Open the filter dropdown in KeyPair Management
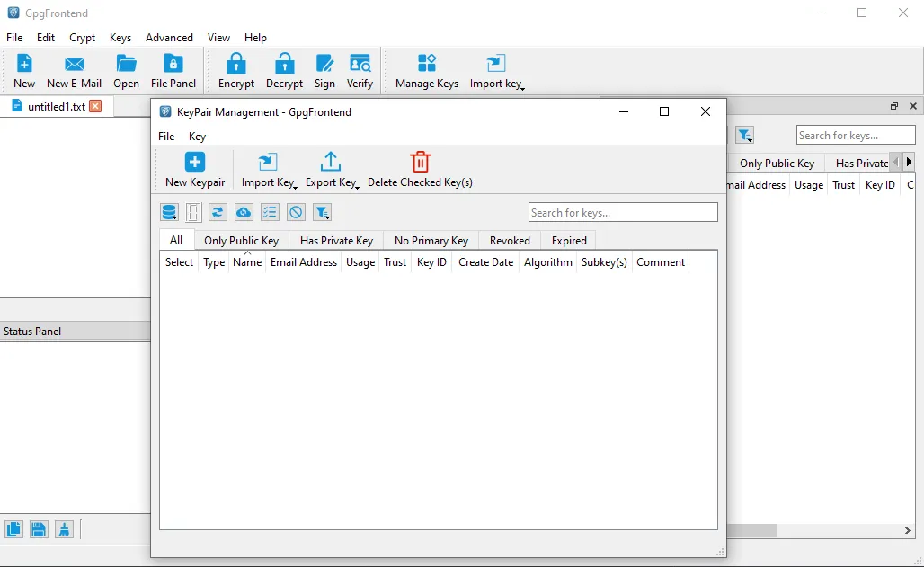 322,212
